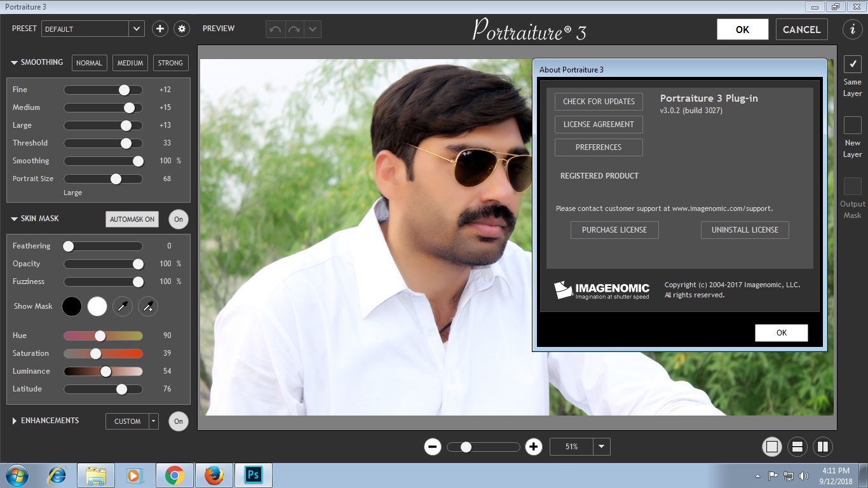Click PURCHASE LICENSE button
868x488 pixels.
(614, 230)
